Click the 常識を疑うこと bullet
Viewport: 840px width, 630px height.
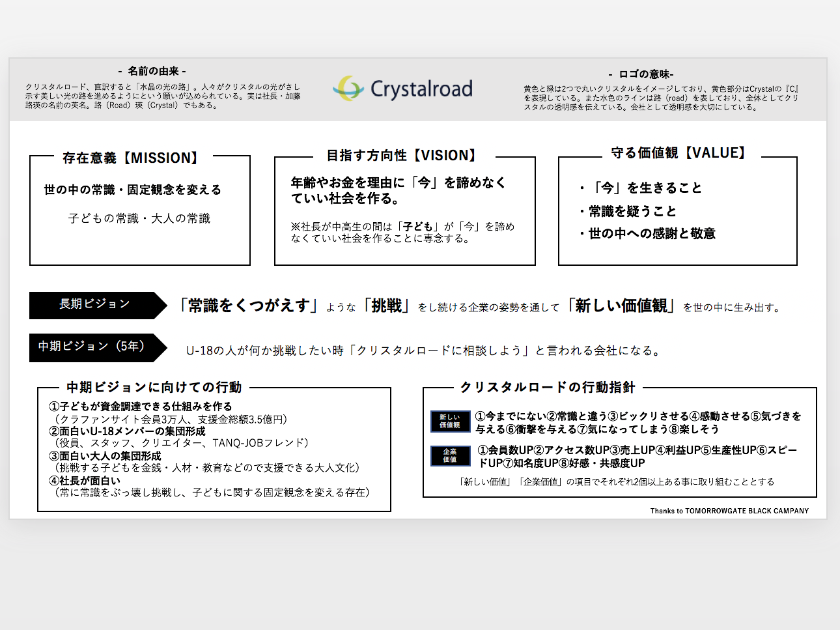(x=628, y=211)
